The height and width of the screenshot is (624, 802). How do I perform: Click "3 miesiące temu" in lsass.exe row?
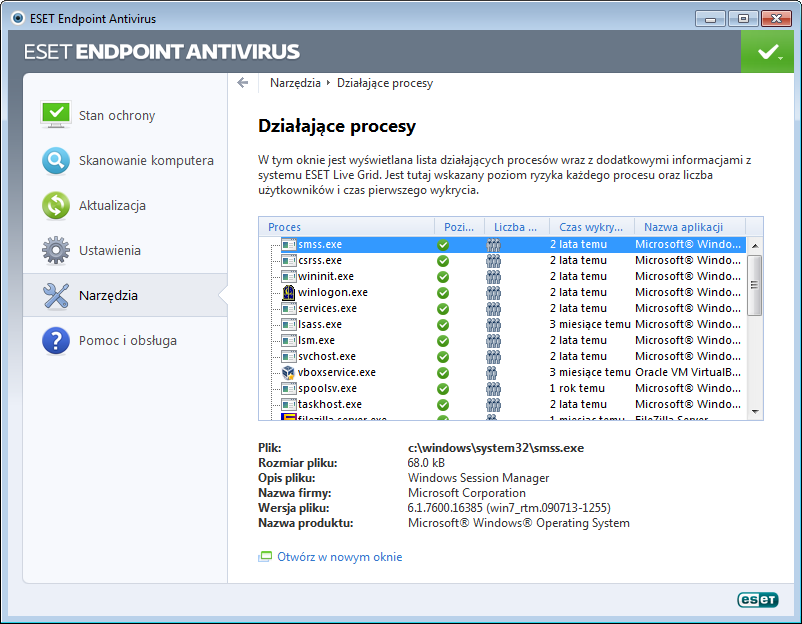click(x=590, y=324)
